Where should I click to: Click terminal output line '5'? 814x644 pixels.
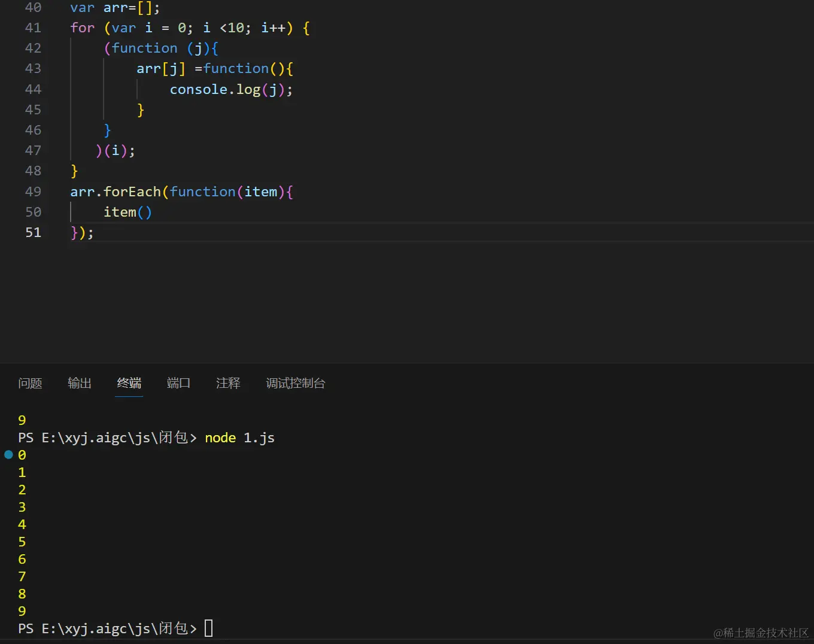pos(22,542)
